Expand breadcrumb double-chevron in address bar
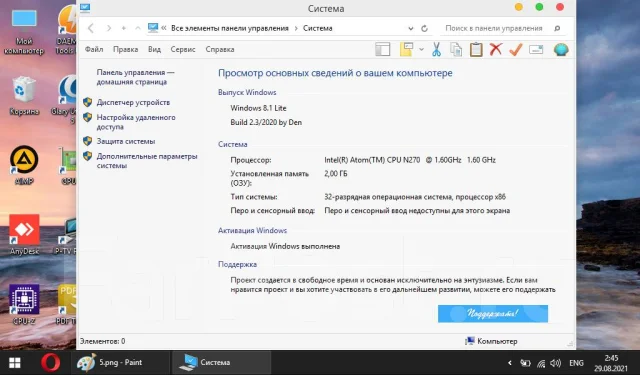This screenshot has width=640, height=375. (164, 28)
